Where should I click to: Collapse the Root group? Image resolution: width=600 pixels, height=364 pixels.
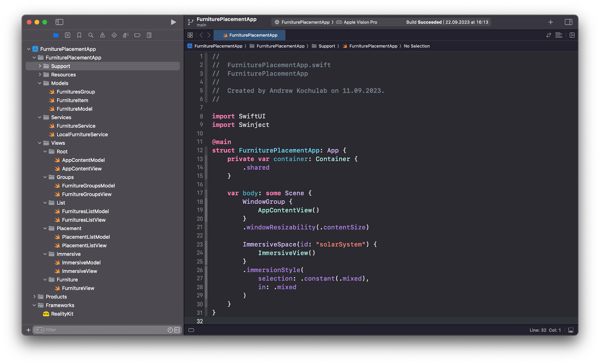coord(45,151)
